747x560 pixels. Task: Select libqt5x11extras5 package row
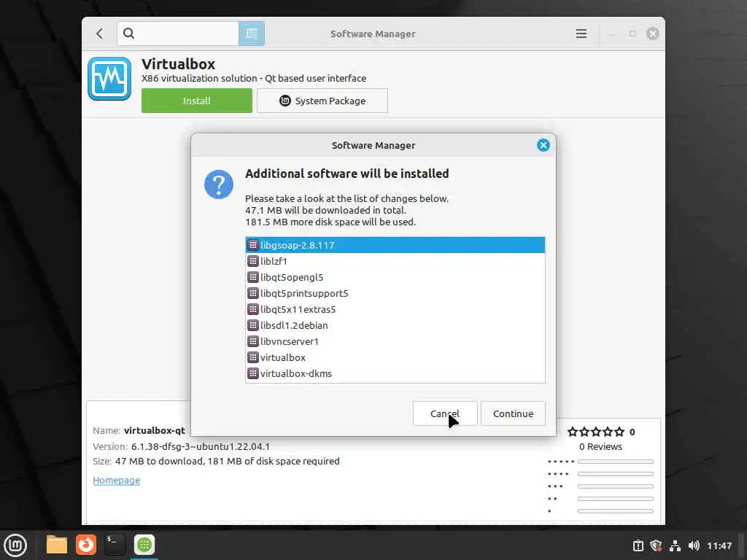pos(395,309)
